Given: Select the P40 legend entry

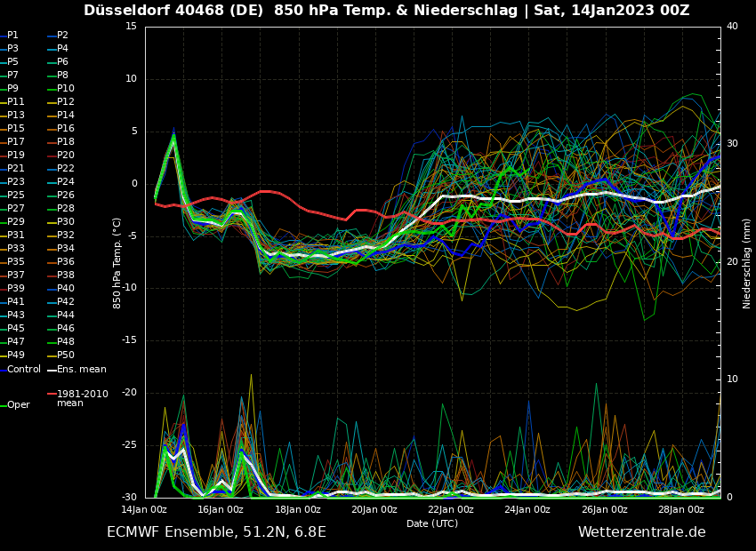Looking at the screenshot, I should pos(66,289).
